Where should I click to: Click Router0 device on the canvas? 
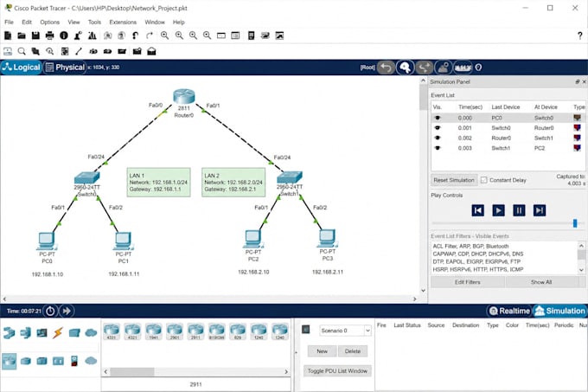click(183, 96)
